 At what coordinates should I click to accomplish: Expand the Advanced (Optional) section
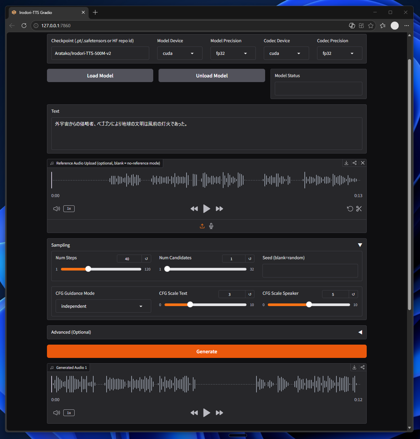(207, 332)
